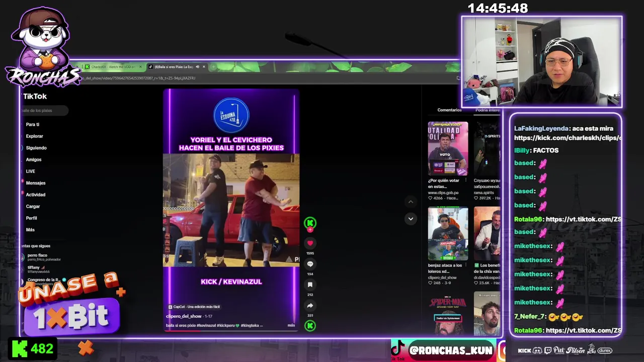Open the three-dot menu on the benjaz ataca card
The height and width of the screenshot is (362, 644).
coord(465,265)
